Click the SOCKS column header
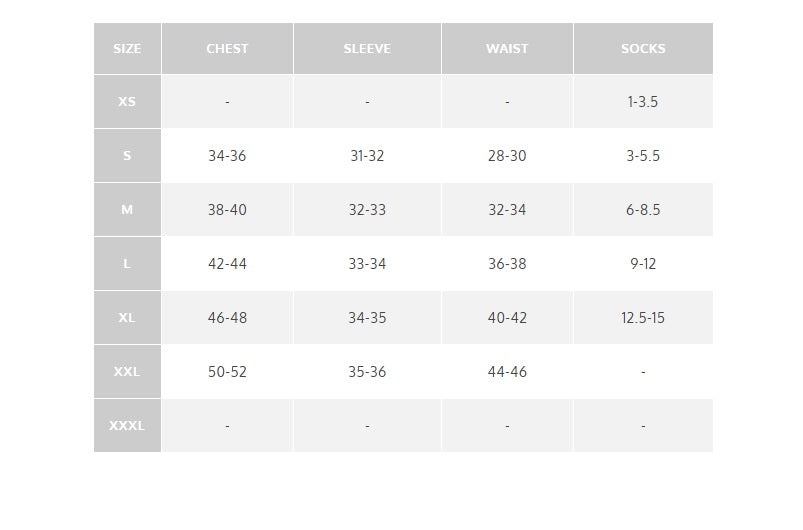 click(x=643, y=49)
